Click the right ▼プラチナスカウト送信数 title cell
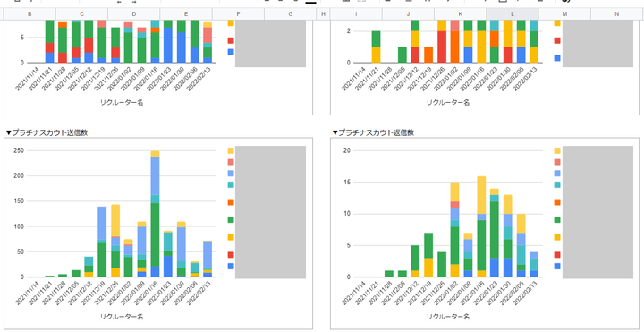This screenshot has width=644, height=332. coord(373,132)
